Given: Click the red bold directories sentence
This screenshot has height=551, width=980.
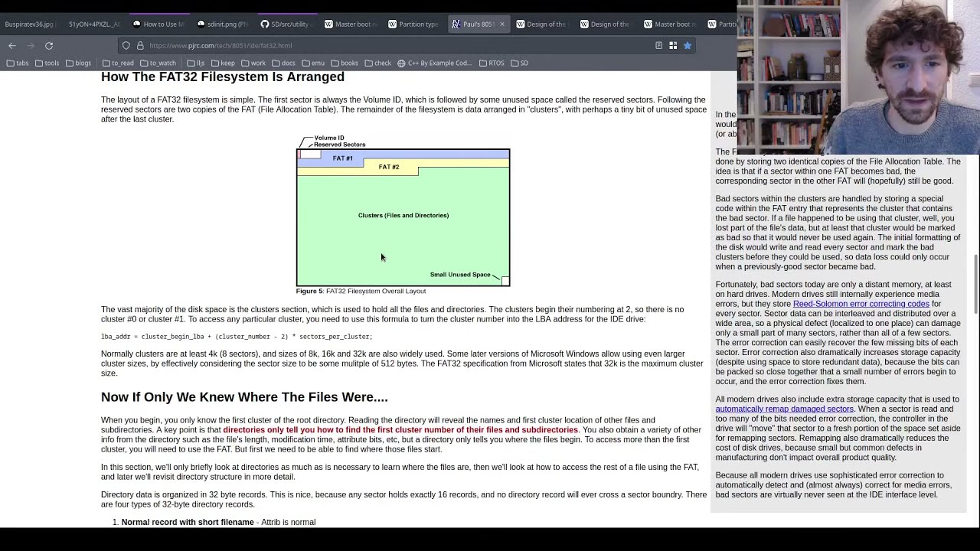Looking at the screenshot, I should pos(400,430).
